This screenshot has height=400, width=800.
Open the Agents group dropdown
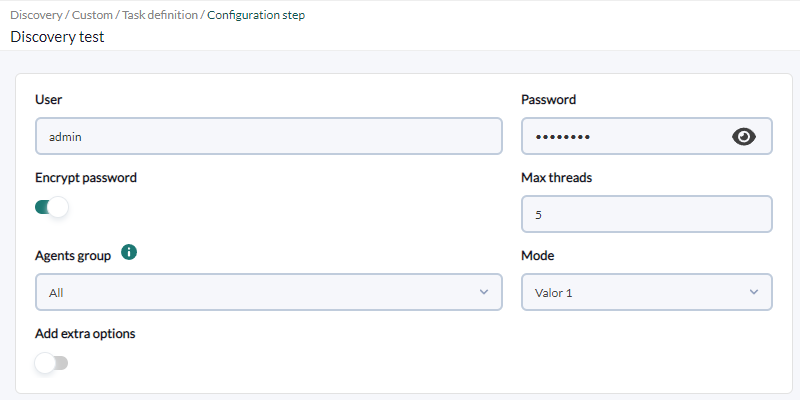pyautogui.click(x=269, y=292)
